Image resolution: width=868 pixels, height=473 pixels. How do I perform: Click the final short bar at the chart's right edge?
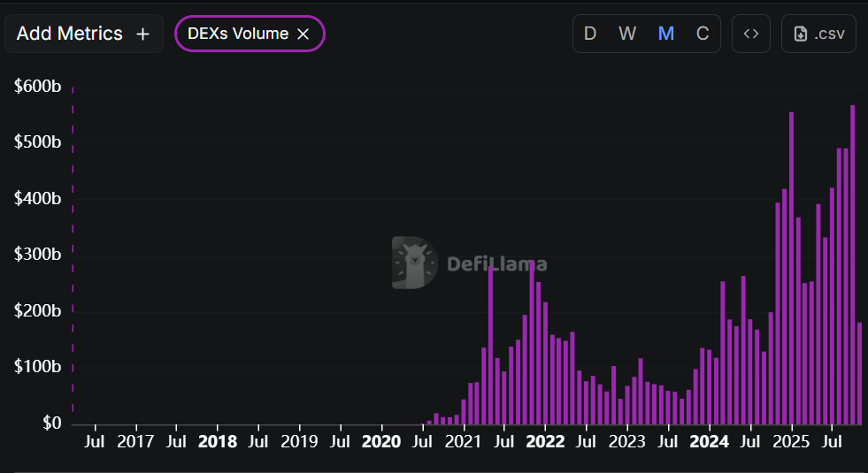point(860,373)
